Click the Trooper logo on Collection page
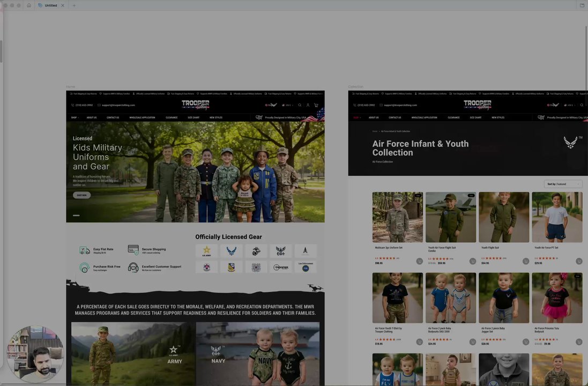The image size is (588, 386). pyautogui.click(x=478, y=105)
